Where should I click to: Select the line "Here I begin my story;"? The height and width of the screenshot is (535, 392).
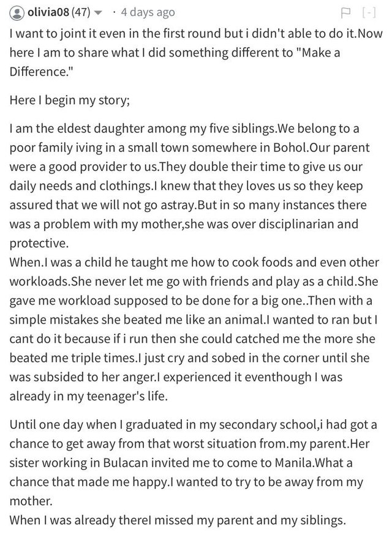tap(70, 101)
